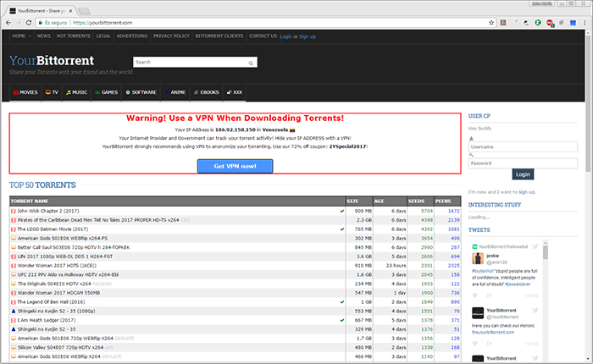Open the NEWS navigation item
Image resolution: width=593 pixels, height=364 pixels.
(x=44, y=36)
